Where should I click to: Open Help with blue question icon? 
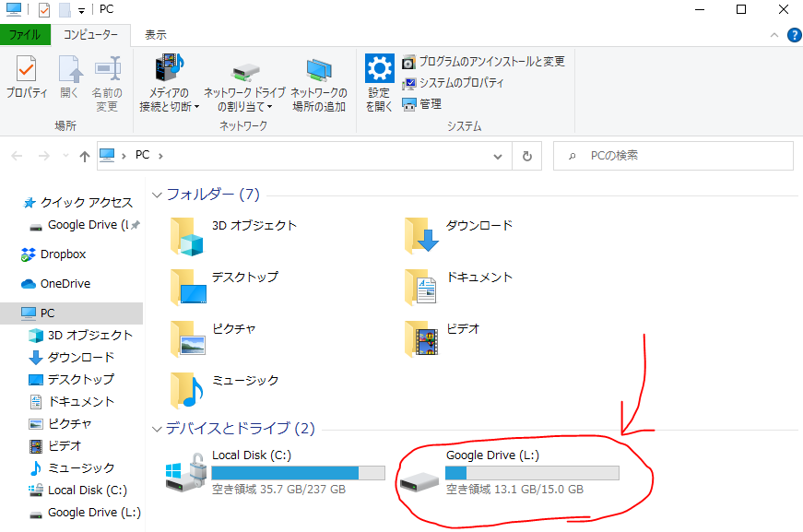coord(795,35)
